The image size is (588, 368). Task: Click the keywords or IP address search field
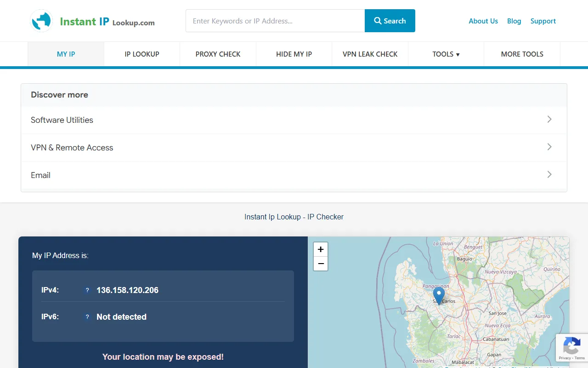coord(275,21)
